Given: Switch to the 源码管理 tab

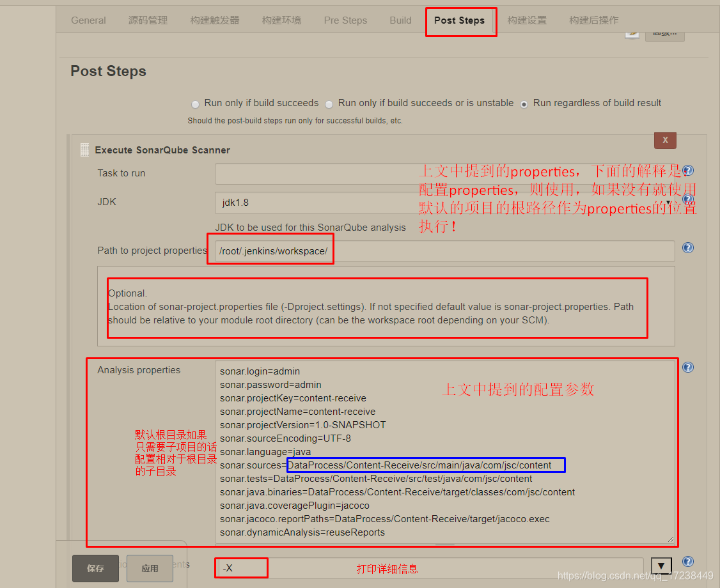Looking at the screenshot, I should coord(148,20).
